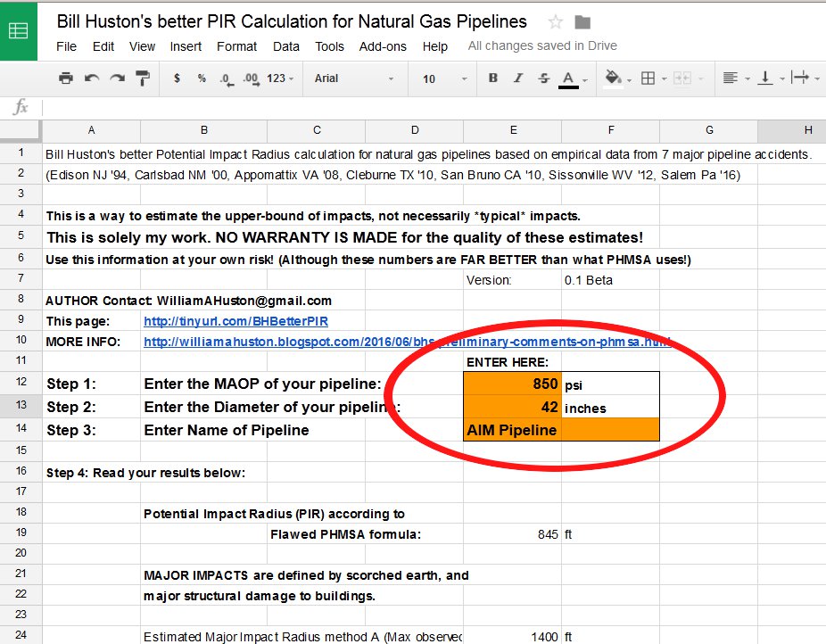
Task: Click the Redo icon
Action: tap(115, 78)
